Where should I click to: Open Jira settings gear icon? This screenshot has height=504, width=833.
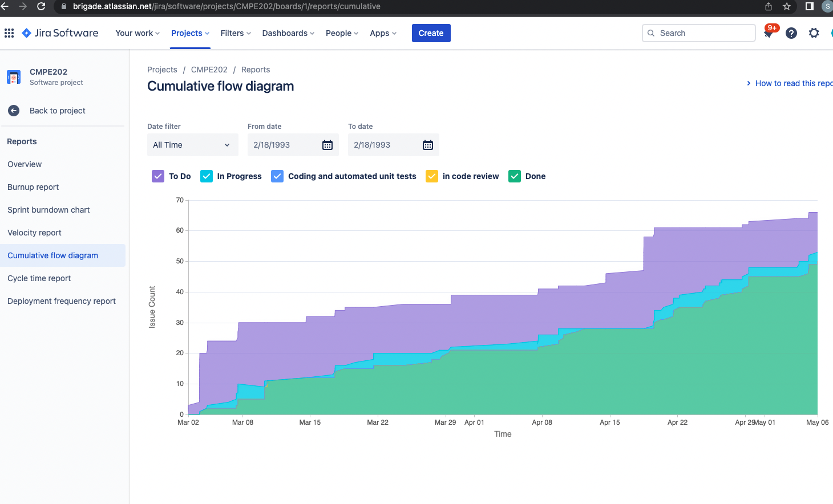point(814,32)
